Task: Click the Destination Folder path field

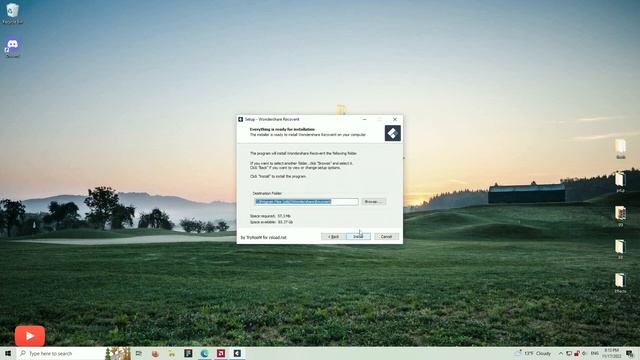Action: 306,202
